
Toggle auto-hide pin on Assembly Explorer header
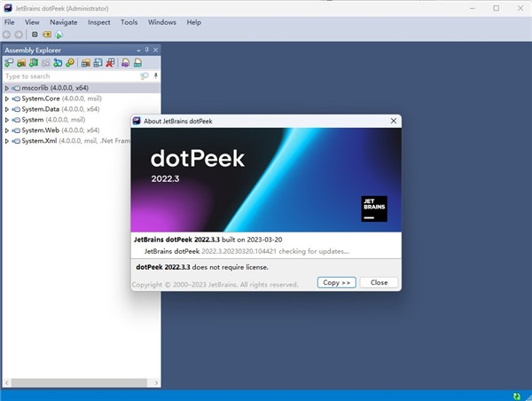(146, 51)
